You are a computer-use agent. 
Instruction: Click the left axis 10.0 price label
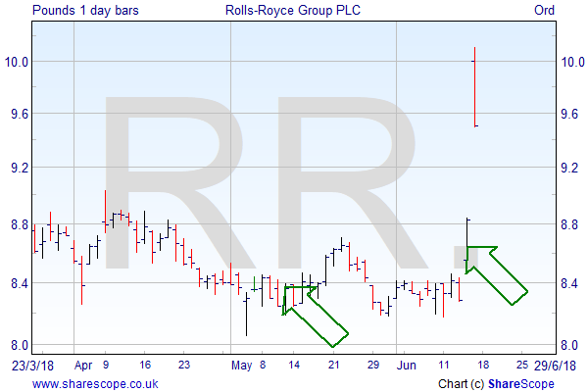coord(17,62)
